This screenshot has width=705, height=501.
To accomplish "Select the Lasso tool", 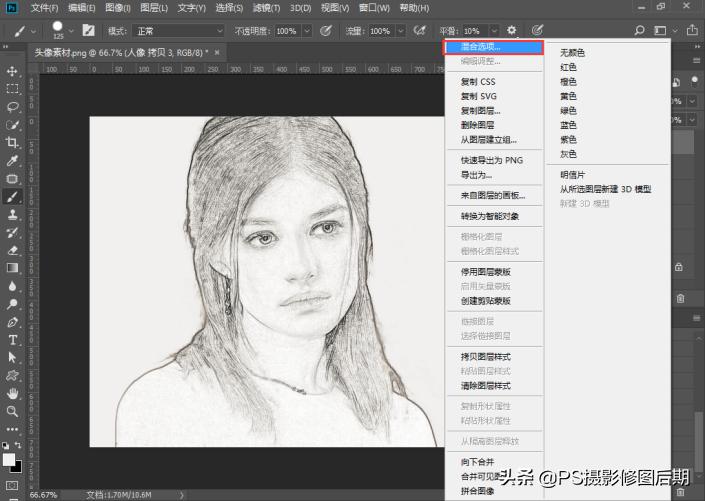I will tap(12, 107).
